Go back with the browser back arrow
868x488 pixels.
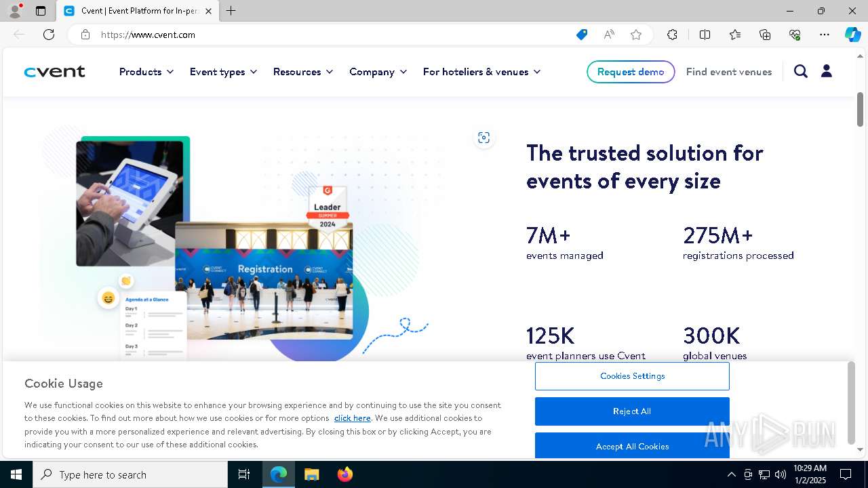(x=19, y=35)
